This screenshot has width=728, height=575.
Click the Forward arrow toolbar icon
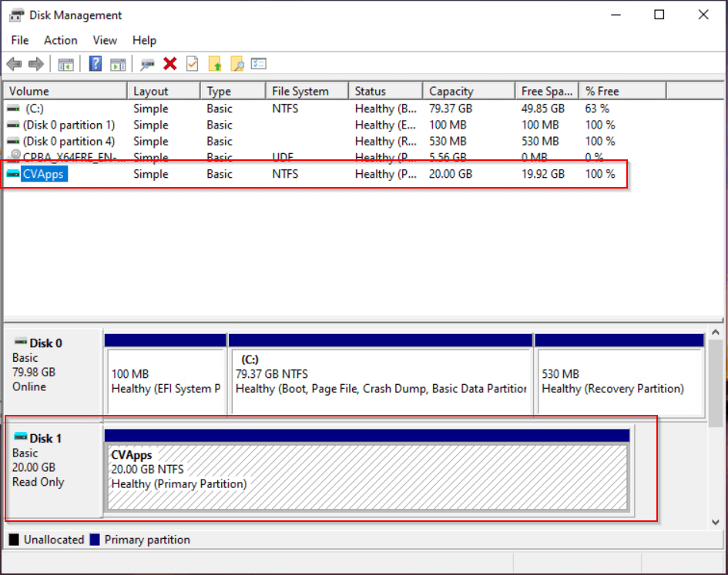pyautogui.click(x=35, y=64)
